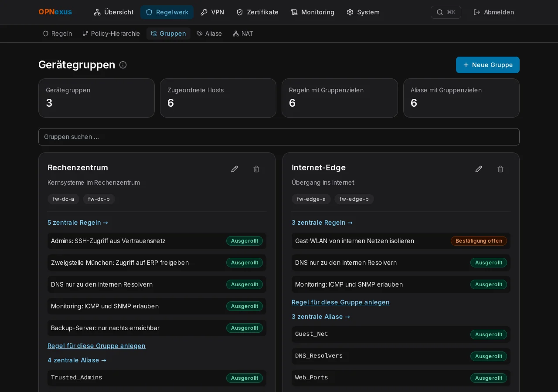This screenshot has width=558, height=392.
Task: Click the fw-dc-a host tag
Action: click(x=63, y=199)
